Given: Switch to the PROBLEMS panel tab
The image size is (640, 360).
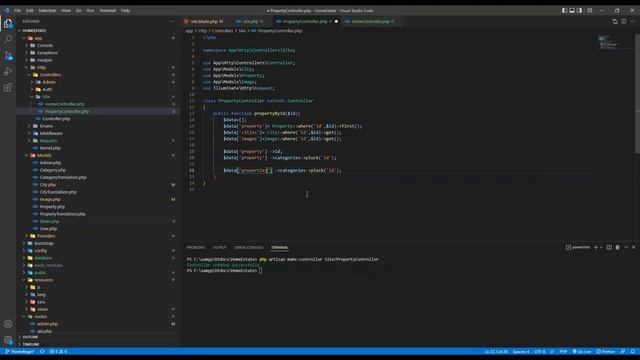Looking at the screenshot, I should click(196, 247).
